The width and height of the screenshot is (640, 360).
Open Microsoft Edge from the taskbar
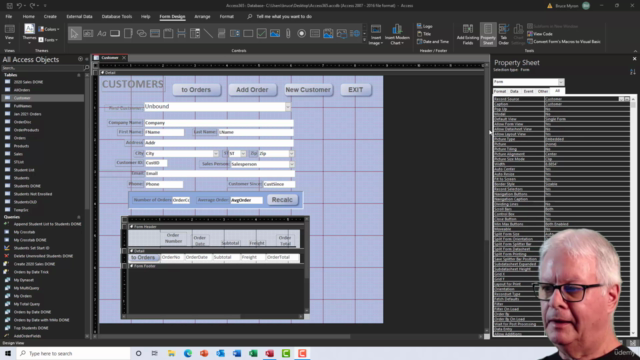(188, 353)
